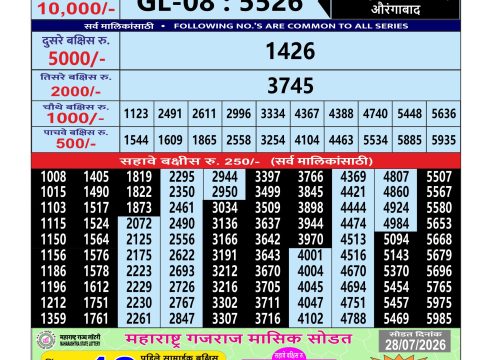This screenshot has height=360, width=480.
Task: Click sixth prize number 3307
Action: (x=225, y=319)
